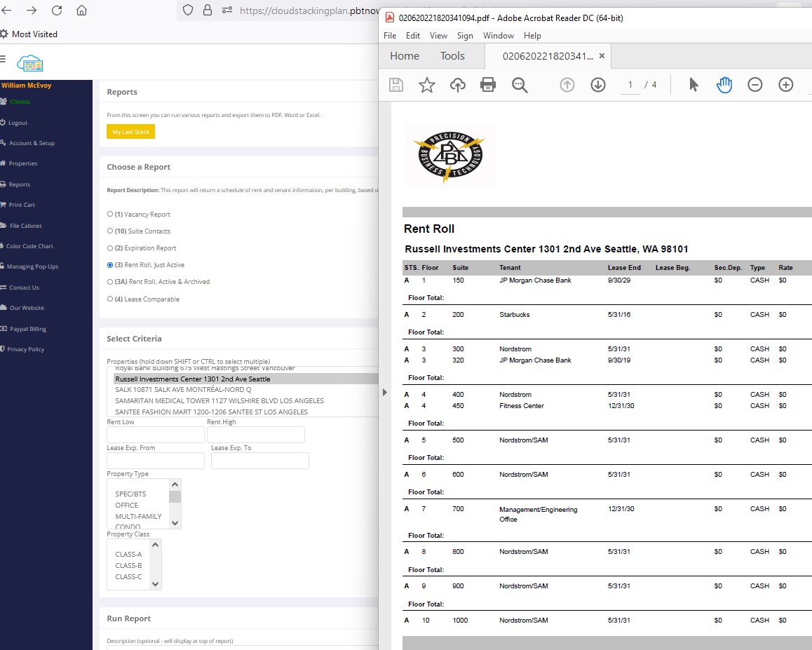Select OFFICE in Property Type list
This screenshot has width=812, height=650.
pyautogui.click(x=127, y=505)
